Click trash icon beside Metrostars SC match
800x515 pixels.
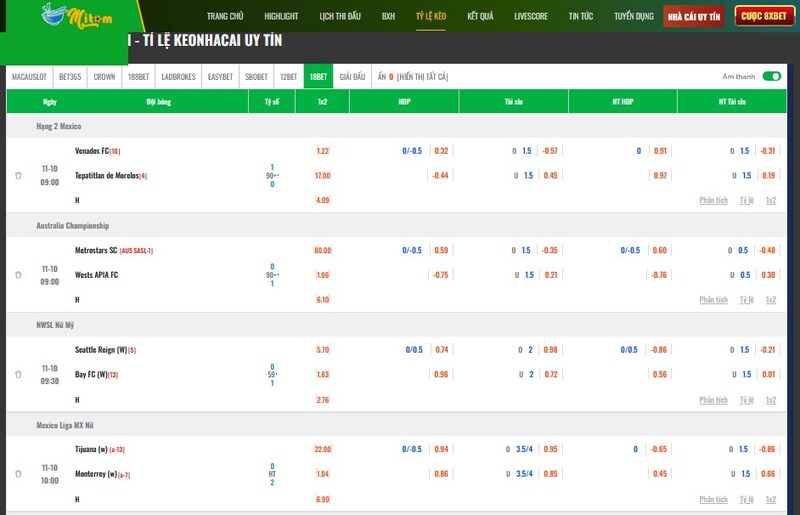[18, 275]
